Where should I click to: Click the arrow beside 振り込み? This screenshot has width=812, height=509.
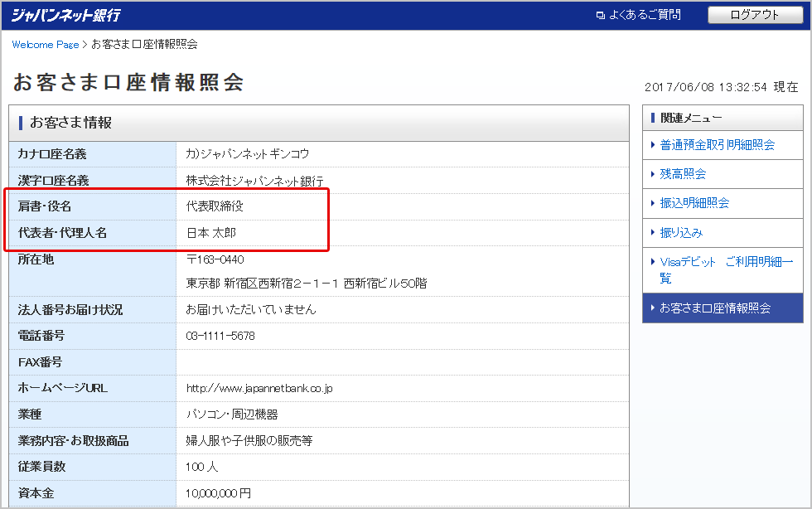tap(653, 232)
